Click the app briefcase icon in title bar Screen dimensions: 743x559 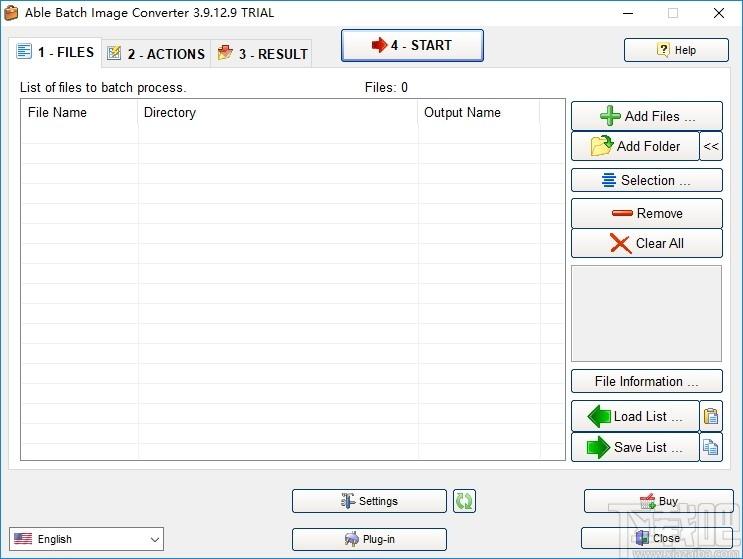click(x=11, y=13)
